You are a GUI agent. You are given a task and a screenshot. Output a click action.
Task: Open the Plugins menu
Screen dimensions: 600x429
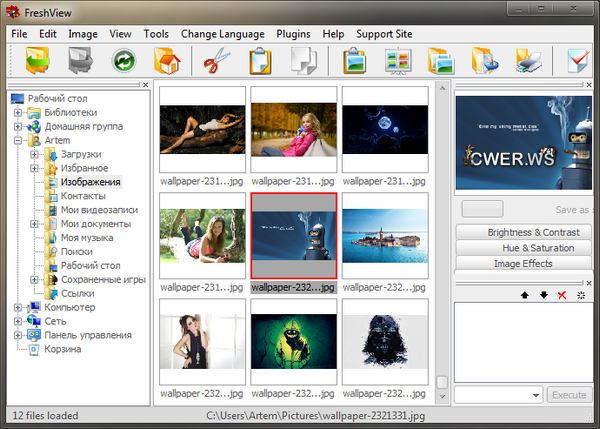pyautogui.click(x=293, y=33)
